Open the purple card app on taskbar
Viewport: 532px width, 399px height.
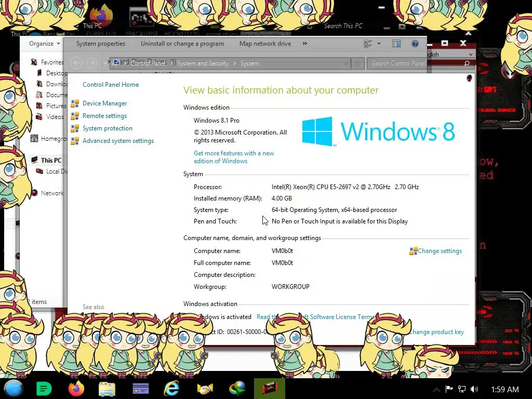140,389
